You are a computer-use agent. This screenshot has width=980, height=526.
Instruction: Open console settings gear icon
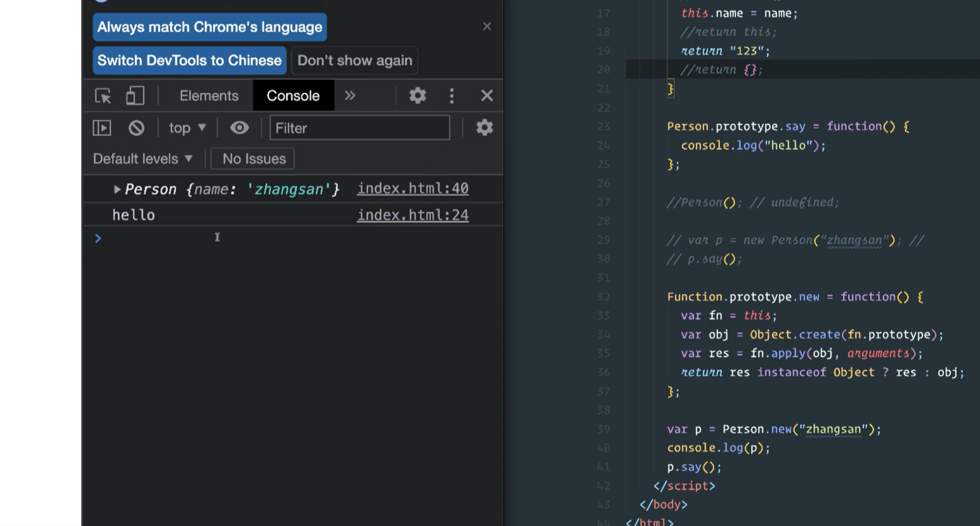click(484, 128)
